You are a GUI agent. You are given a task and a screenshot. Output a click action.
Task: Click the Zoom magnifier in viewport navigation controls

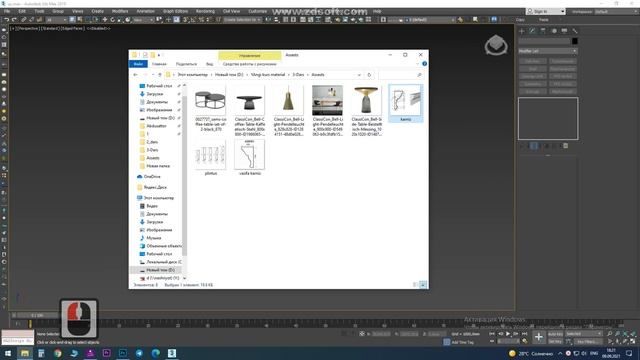tap(610, 334)
